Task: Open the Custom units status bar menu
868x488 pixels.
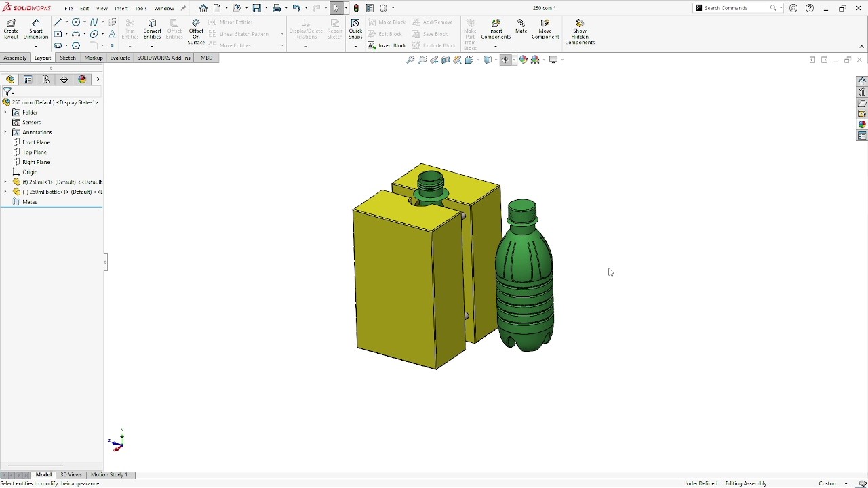Action: tap(833, 483)
